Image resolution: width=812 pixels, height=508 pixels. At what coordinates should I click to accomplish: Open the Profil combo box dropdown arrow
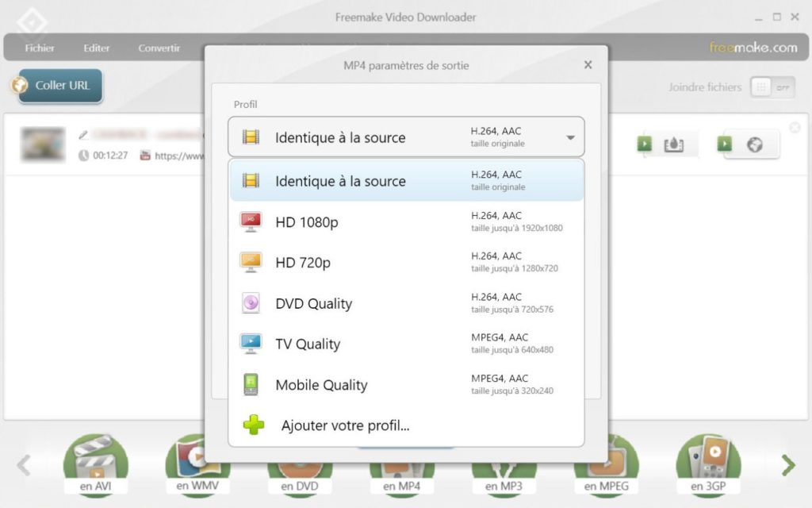[570, 137]
